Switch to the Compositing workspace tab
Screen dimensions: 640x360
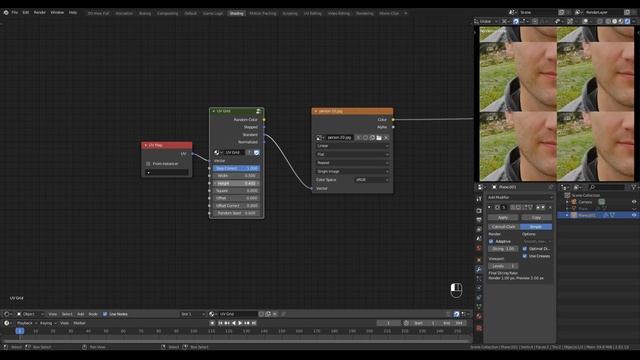[x=167, y=13]
